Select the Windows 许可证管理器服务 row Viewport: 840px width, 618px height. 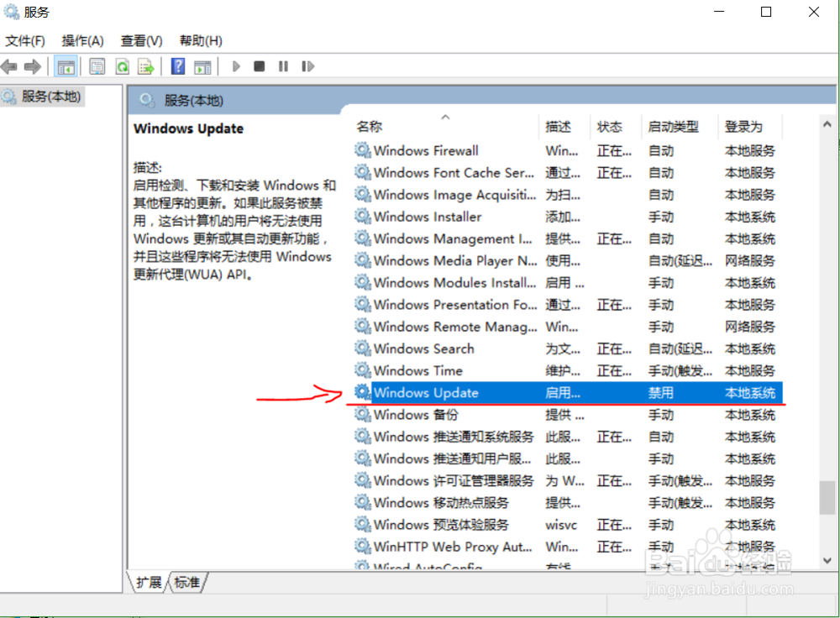tap(568, 481)
